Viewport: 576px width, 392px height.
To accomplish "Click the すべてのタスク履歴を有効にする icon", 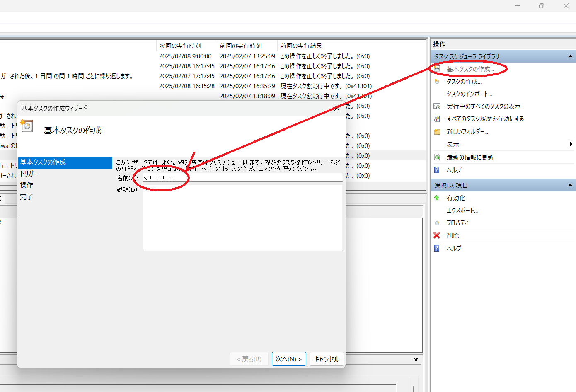I will [x=437, y=119].
